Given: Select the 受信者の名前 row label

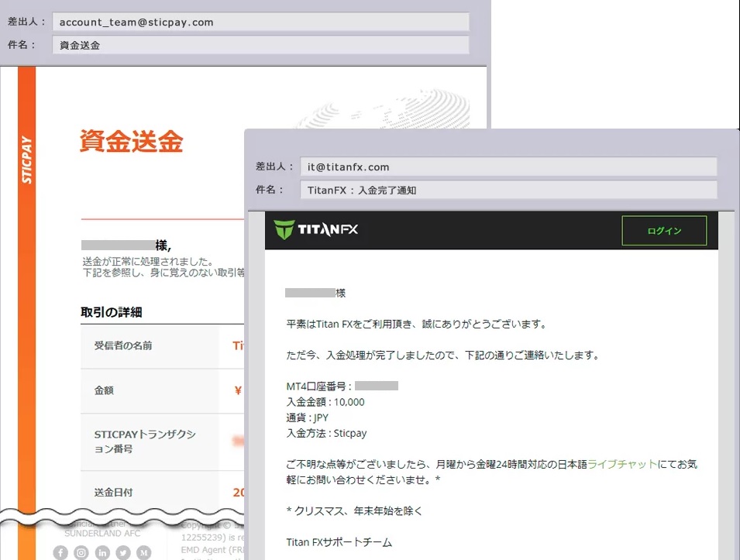Looking at the screenshot, I should point(123,345).
